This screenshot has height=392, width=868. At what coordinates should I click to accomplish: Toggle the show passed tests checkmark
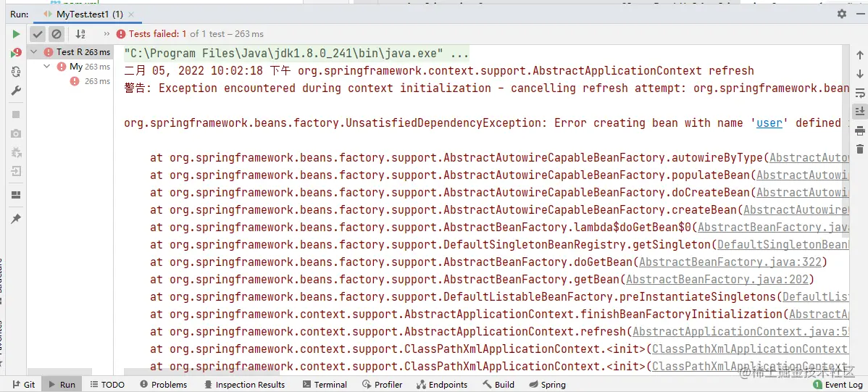pos(38,34)
